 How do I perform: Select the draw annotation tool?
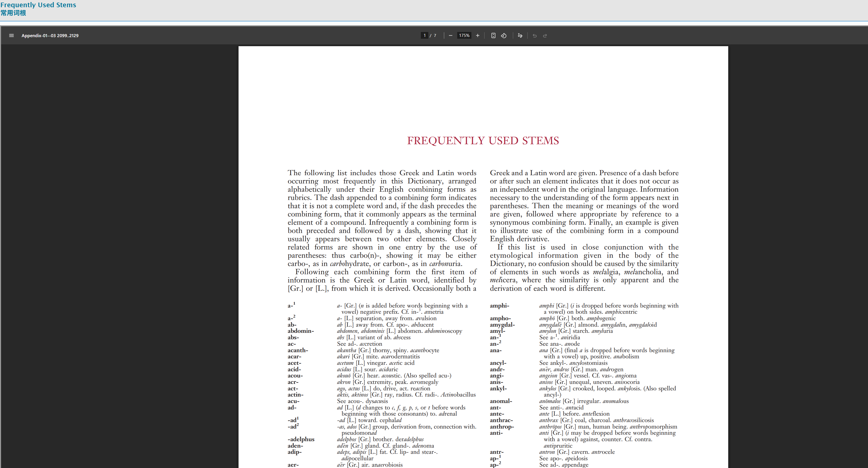(520, 35)
